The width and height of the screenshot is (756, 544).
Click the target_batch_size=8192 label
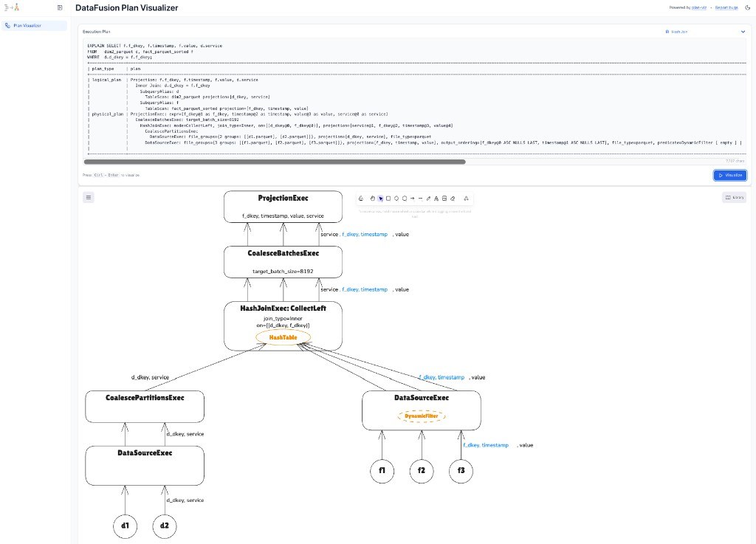[x=283, y=272]
